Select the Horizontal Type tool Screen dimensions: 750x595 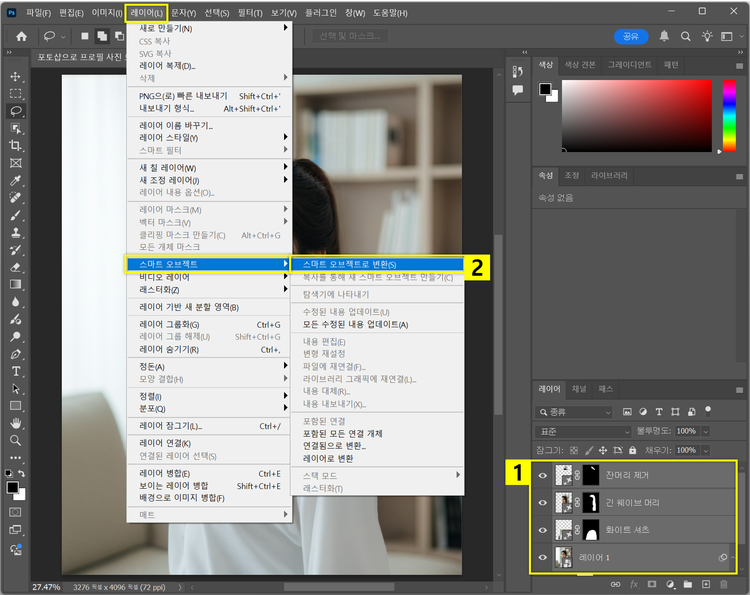click(x=16, y=371)
